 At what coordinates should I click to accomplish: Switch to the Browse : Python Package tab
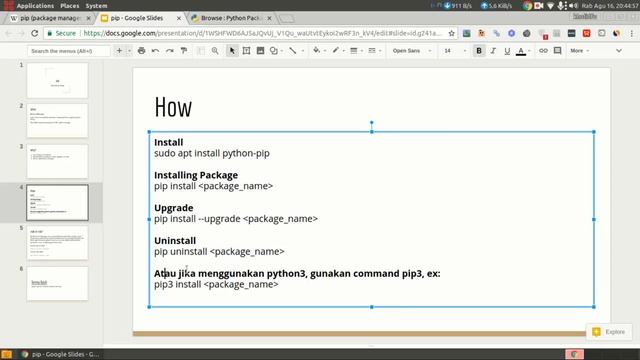click(231, 18)
